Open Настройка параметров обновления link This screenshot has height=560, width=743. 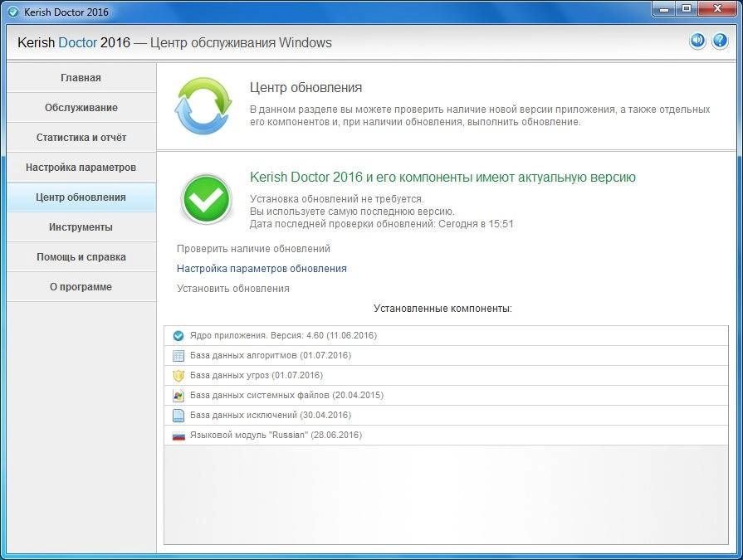click(x=262, y=269)
